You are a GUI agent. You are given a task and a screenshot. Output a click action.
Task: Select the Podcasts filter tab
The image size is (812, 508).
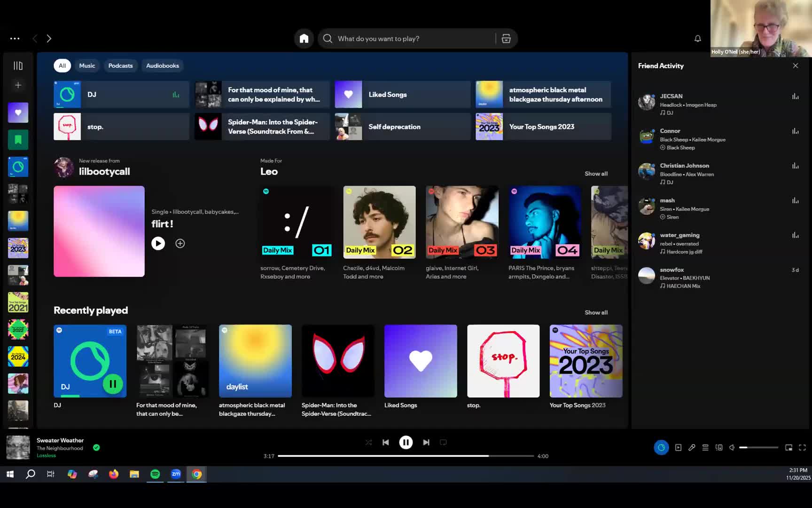(x=120, y=66)
